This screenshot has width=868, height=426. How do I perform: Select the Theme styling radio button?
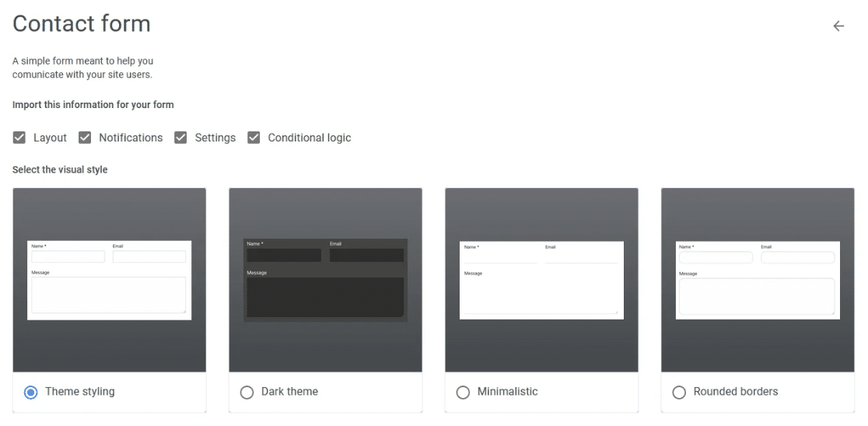click(31, 393)
